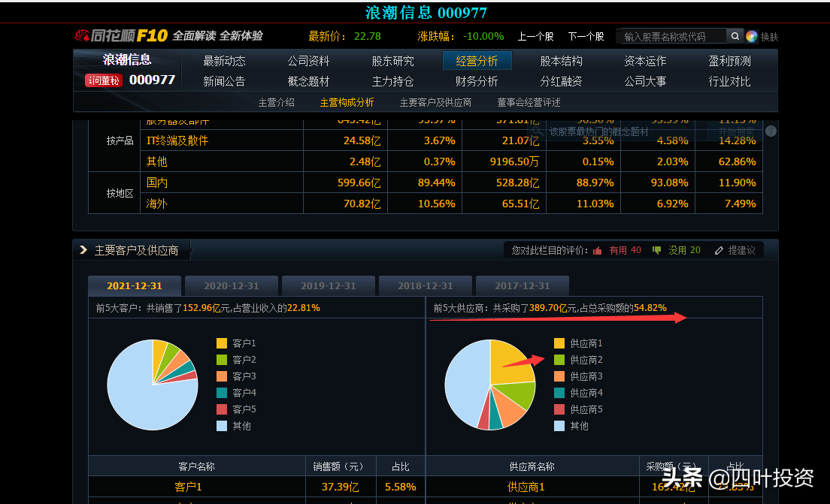This screenshot has height=504, width=830.
Task: Click the 供应商1 name in supplier table
Action: [526, 487]
